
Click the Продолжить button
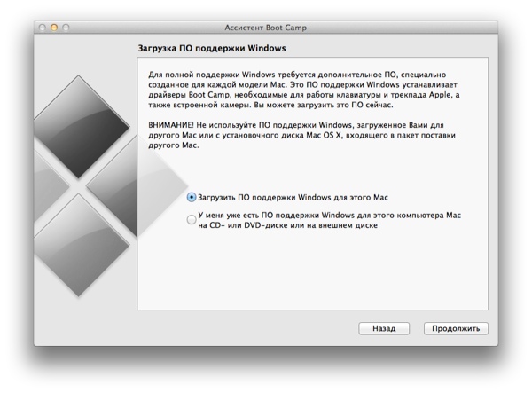click(456, 328)
